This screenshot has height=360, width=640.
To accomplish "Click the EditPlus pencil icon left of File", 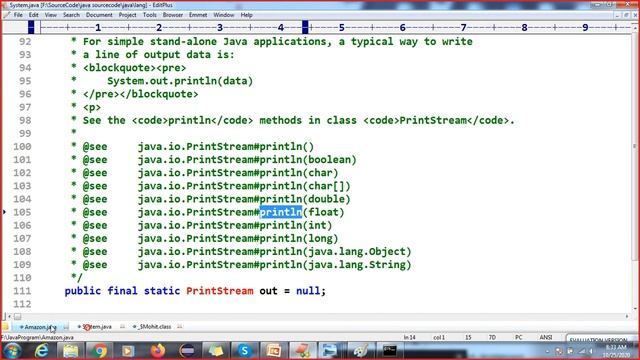I will [x=6, y=15].
